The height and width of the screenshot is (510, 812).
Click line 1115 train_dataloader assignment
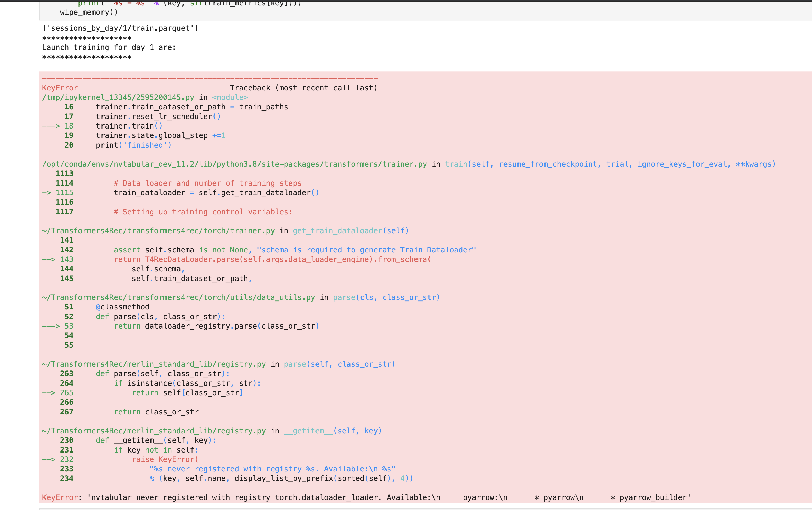coord(216,192)
